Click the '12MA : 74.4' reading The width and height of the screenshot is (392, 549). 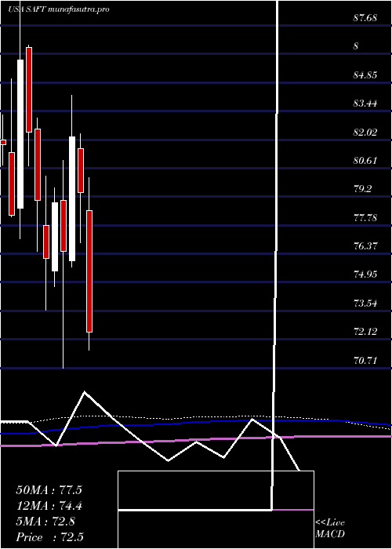(49, 506)
